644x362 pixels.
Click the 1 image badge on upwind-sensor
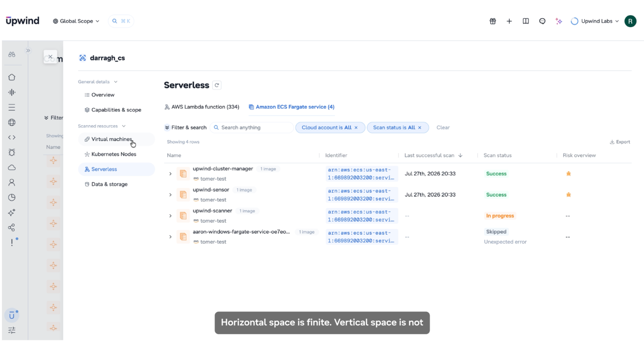tap(245, 190)
